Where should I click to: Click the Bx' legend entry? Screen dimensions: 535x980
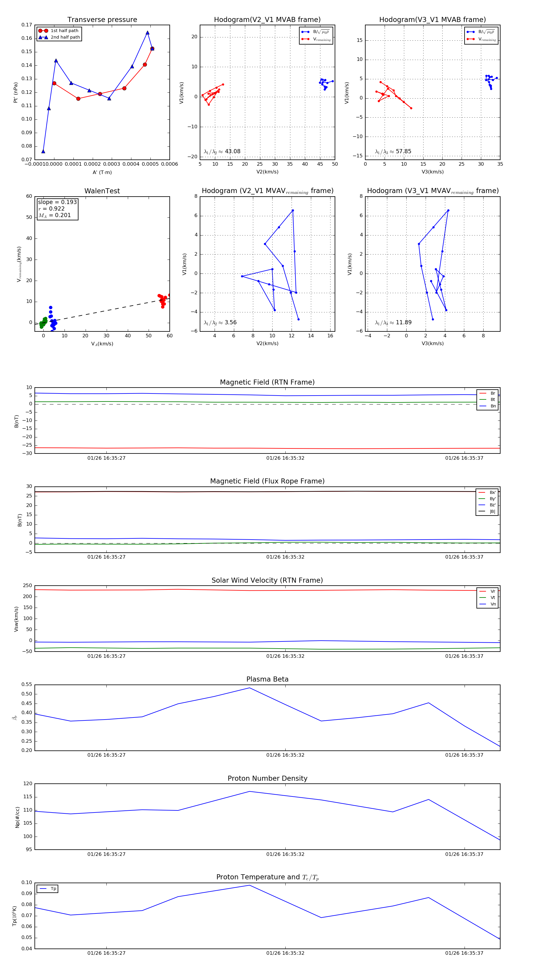(487, 492)
